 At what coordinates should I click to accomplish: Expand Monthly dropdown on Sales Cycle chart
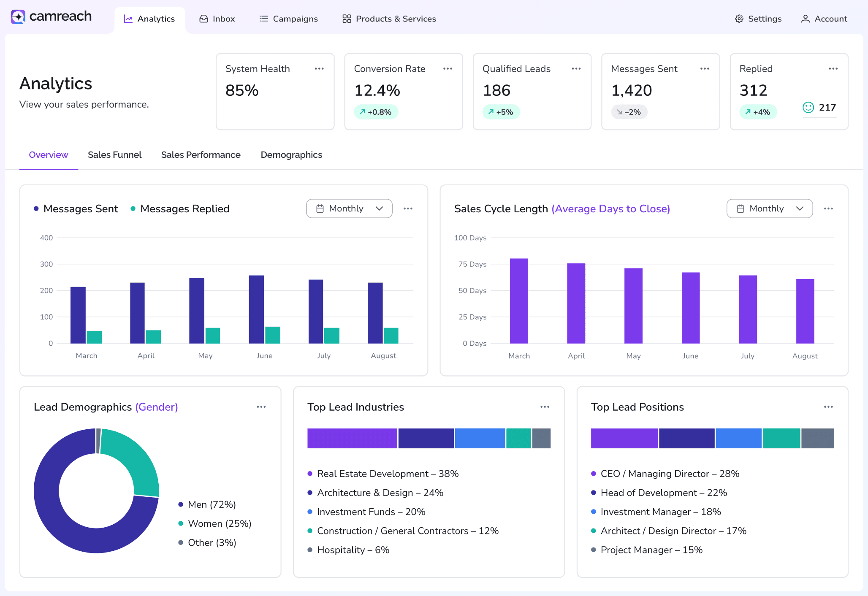(x=769, y=209)
